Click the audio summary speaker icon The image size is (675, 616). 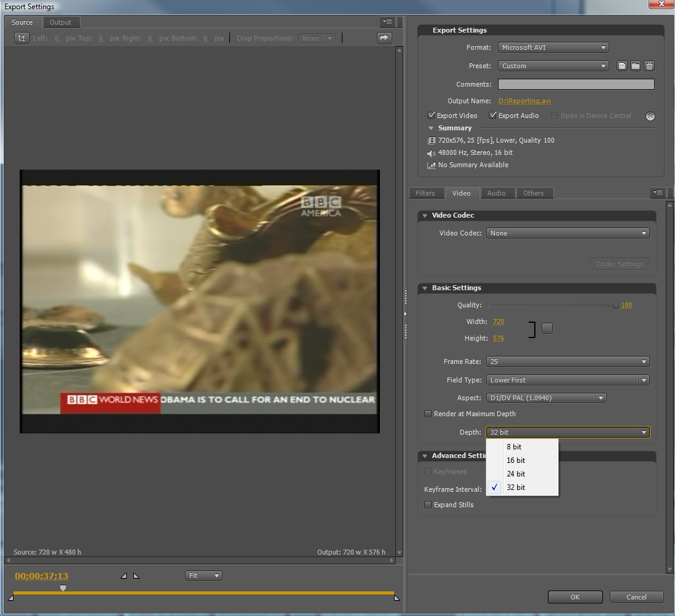click(432, 153)
